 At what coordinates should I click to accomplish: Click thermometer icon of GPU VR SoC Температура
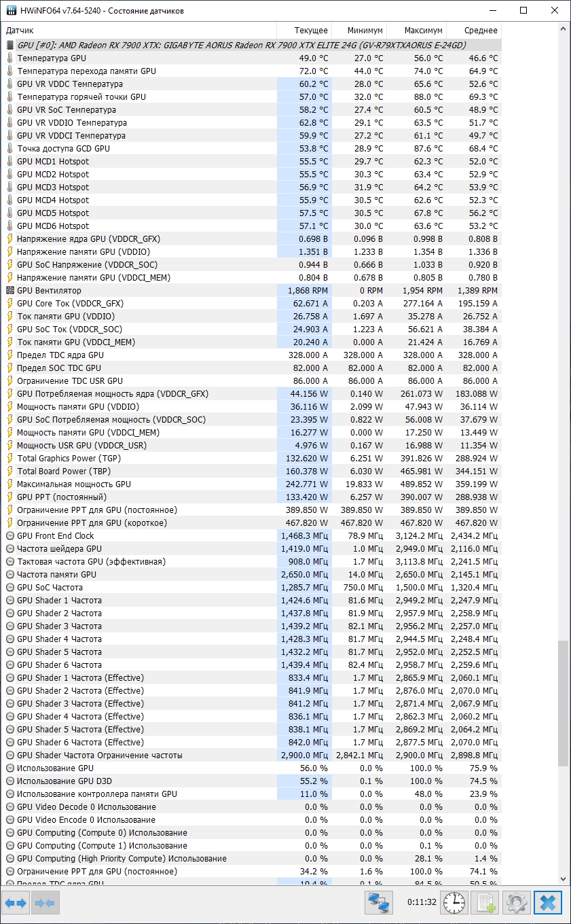pos(10,110)
